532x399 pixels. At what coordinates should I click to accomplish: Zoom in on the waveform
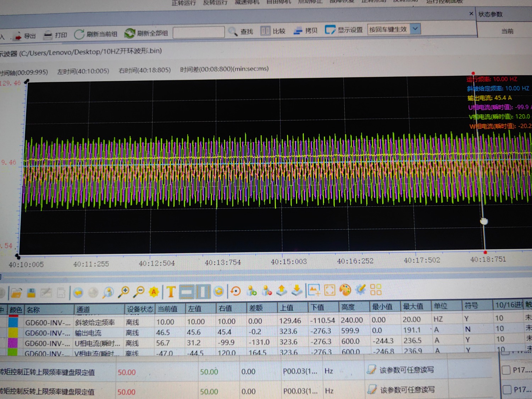pyautogui.click(x=124, y=292)
